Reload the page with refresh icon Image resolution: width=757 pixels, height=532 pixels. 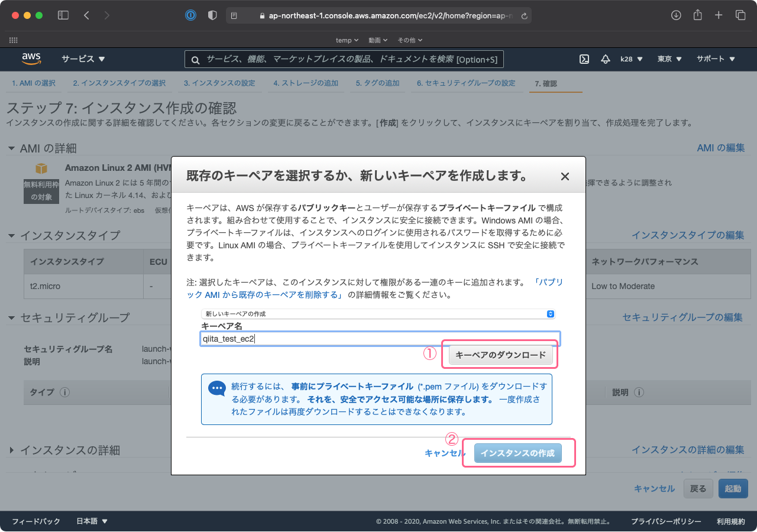[524, 16]
